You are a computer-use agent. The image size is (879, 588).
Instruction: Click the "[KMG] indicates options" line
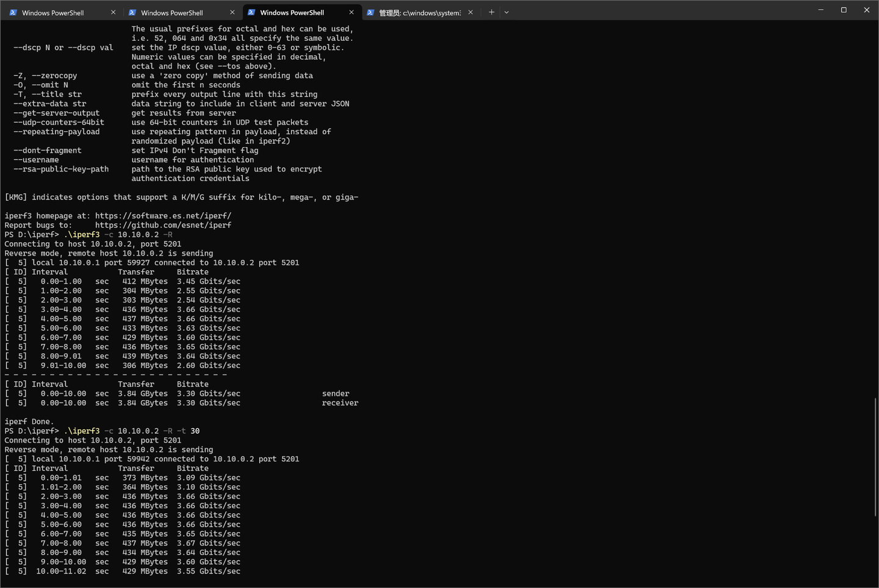(x=181, y=197)
